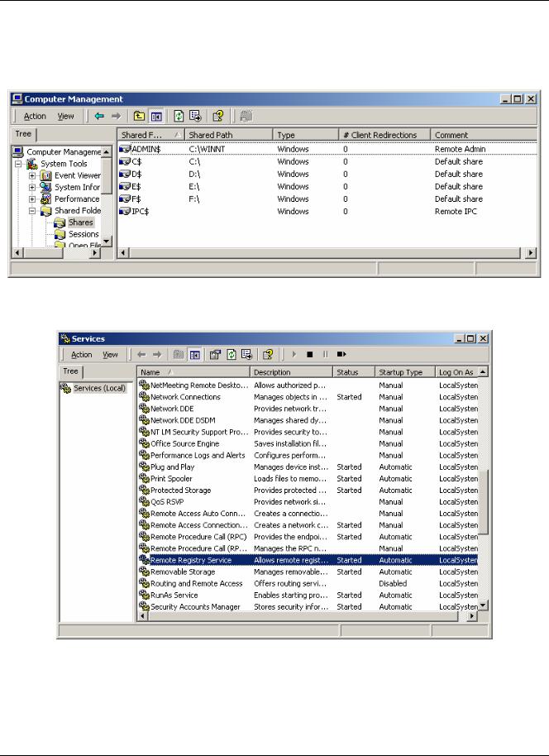
Task: Toggle Show/Hide Console Tree in Services toolbar
Action: click(195, 354)
